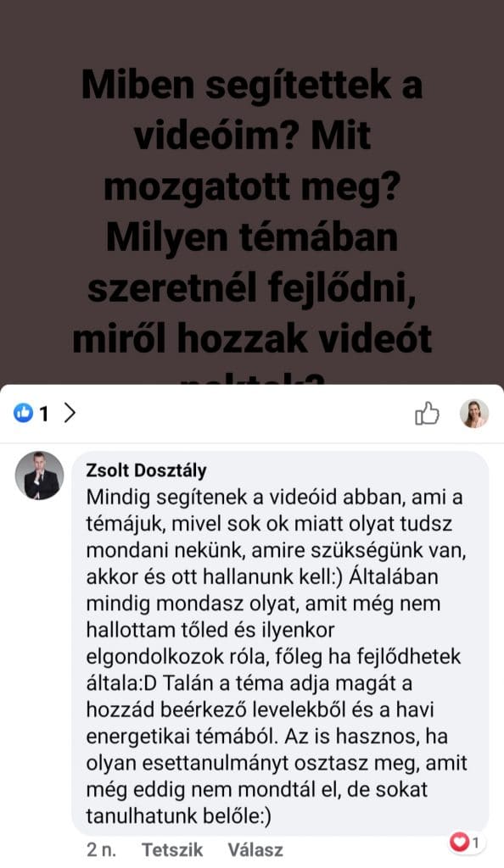Screen dimensions: 504x868
Task: Open the woman's profile picture icon
Action: pos(474,414)
